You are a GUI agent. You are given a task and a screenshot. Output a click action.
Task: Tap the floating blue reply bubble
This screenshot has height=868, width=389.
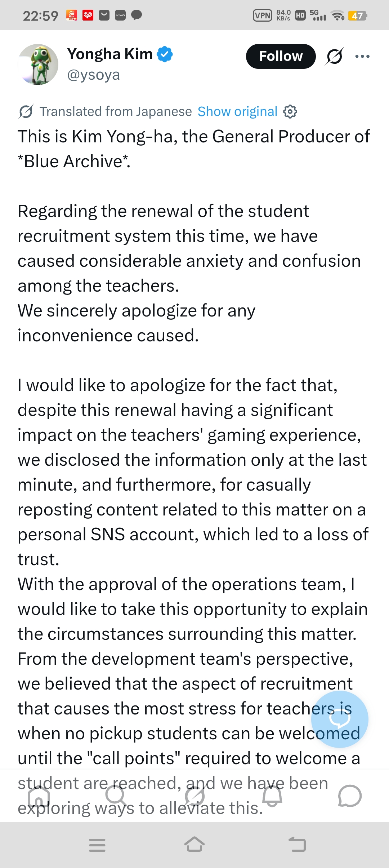click(x=339, y=719)
